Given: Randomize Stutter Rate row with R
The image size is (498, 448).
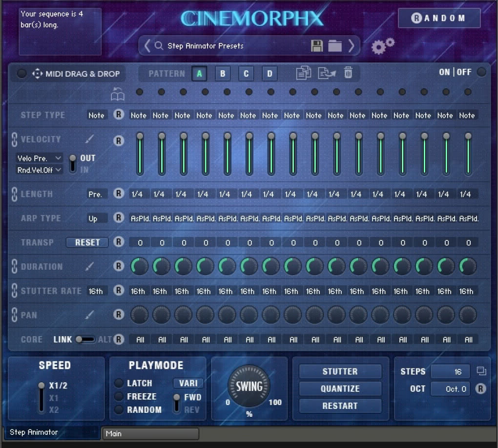Looking at the screenshot, I should [119, 290].
